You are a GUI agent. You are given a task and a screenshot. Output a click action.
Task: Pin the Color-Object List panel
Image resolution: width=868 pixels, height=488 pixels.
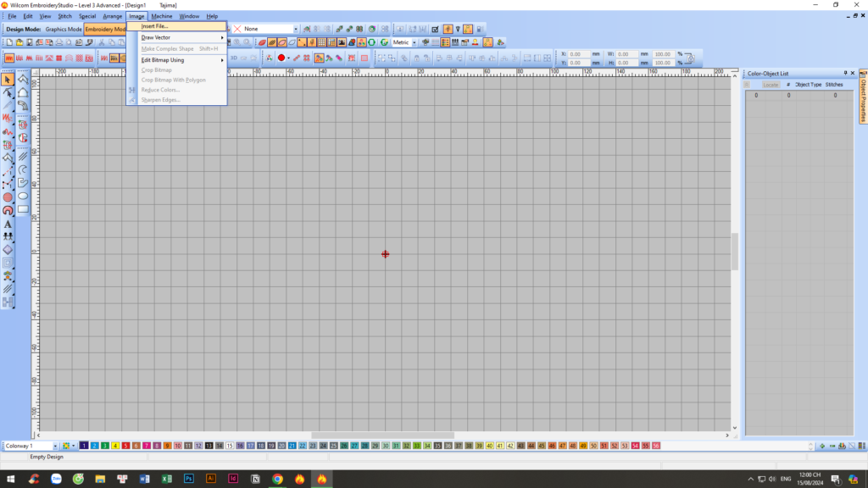tap(845, 73)
